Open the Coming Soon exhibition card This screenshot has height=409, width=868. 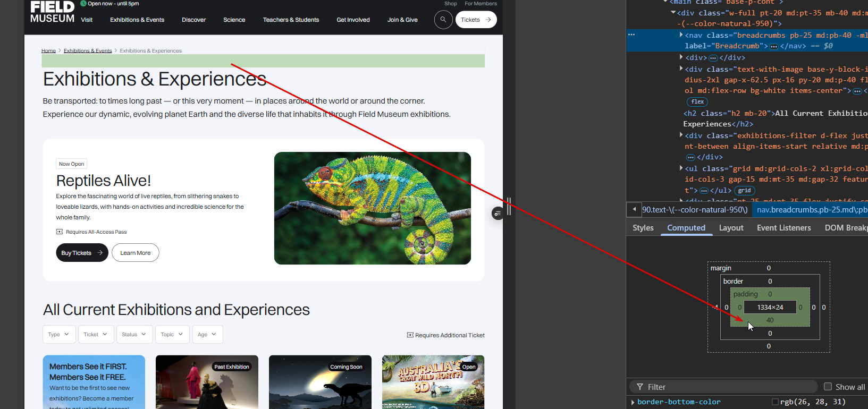(320, 382)
